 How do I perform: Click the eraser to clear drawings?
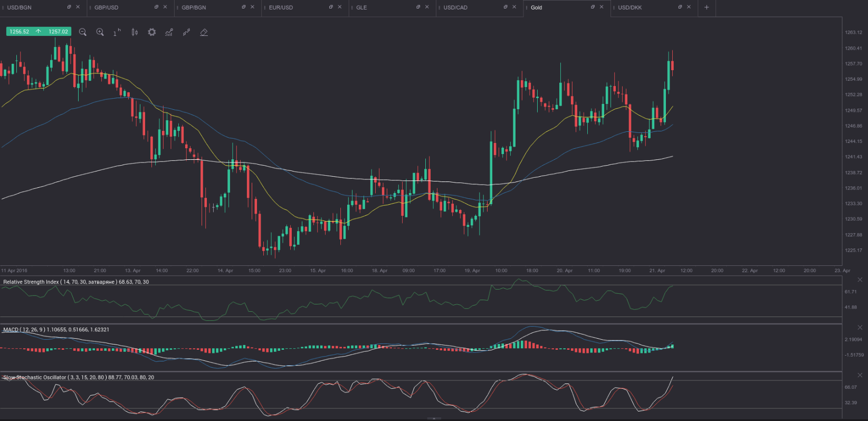[204, 32]
